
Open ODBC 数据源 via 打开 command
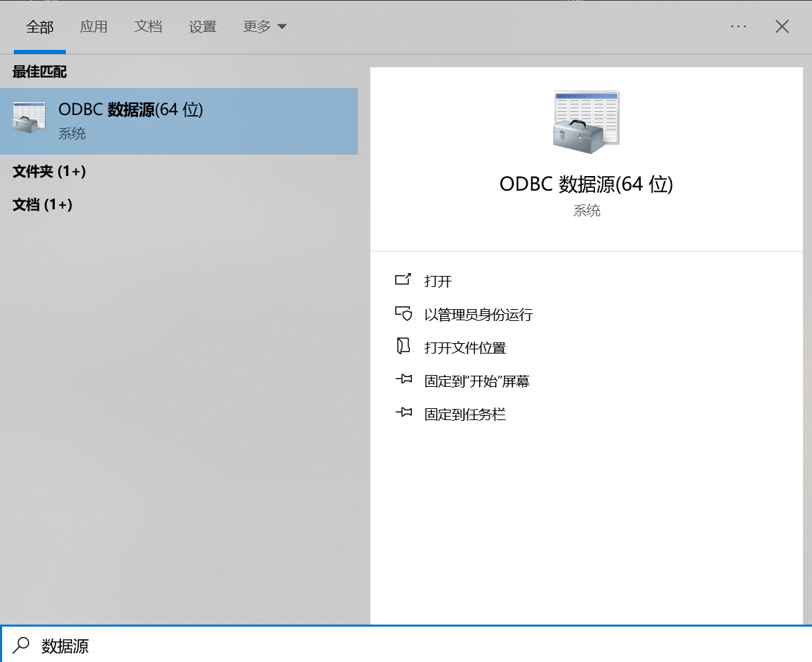(437, 280)
